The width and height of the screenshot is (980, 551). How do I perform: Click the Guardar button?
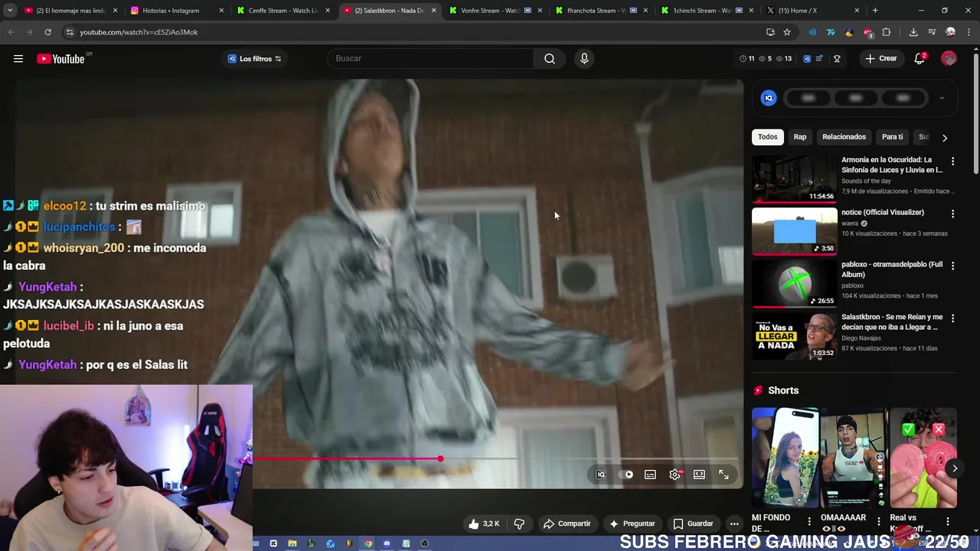(x=694, y=524)
